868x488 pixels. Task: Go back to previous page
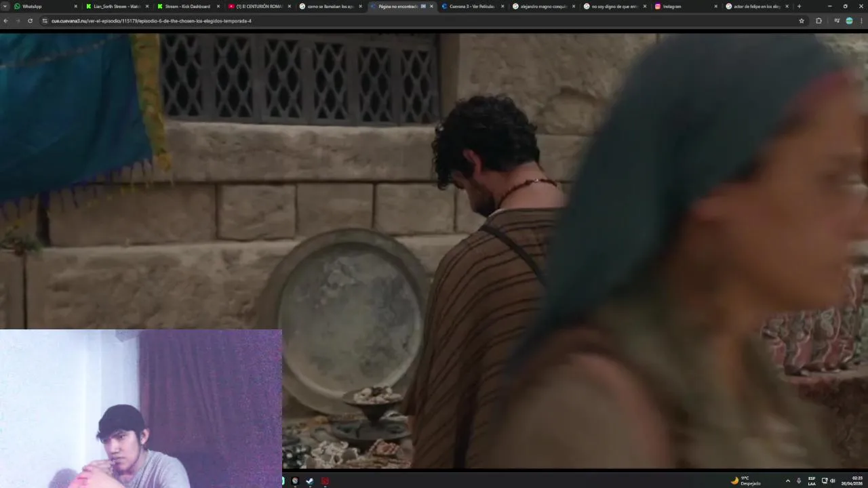6,21
